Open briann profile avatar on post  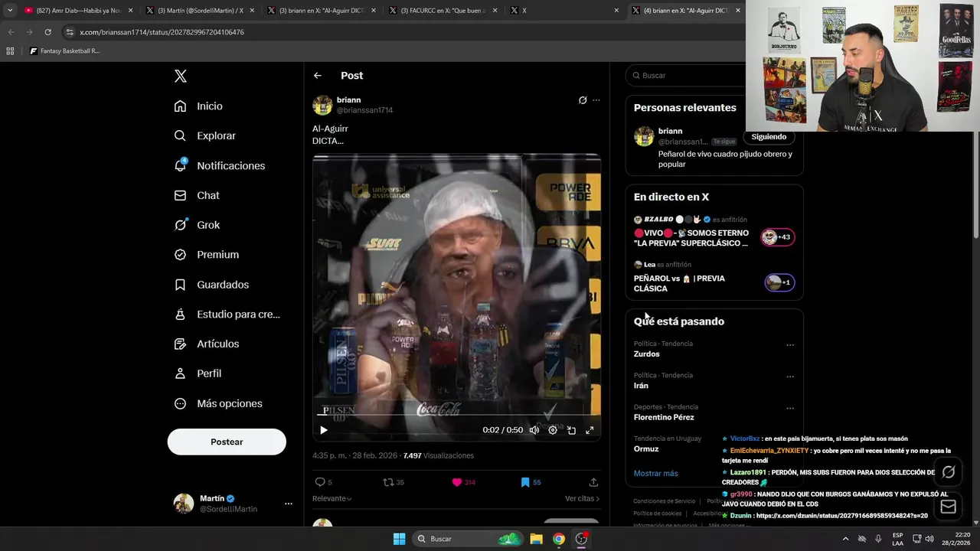[x=322, y=105]
